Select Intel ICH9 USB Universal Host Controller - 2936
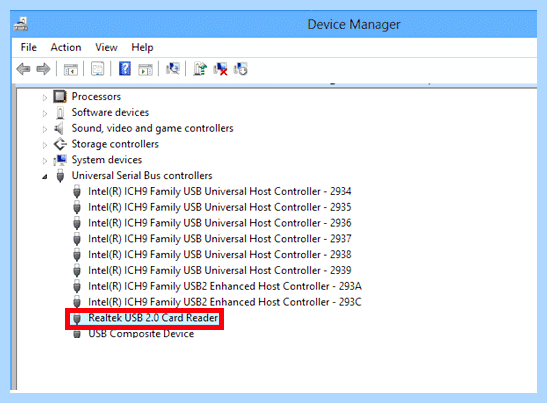 (x=219, y=223)
